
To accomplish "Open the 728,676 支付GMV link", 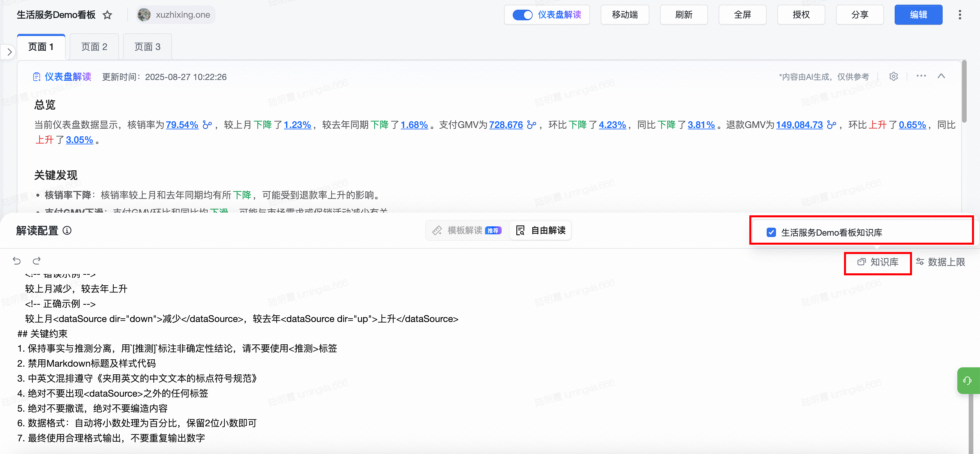I will click(506, 125).
